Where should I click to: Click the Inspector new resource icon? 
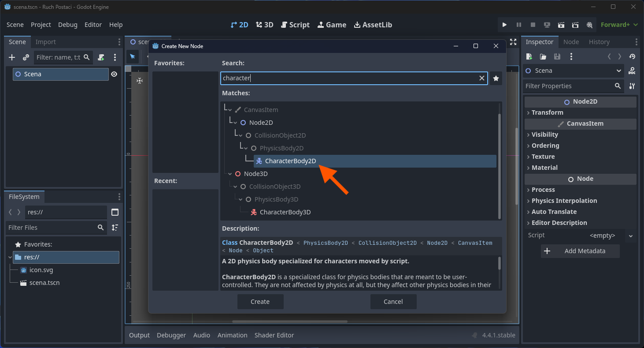tap(529, 56)
